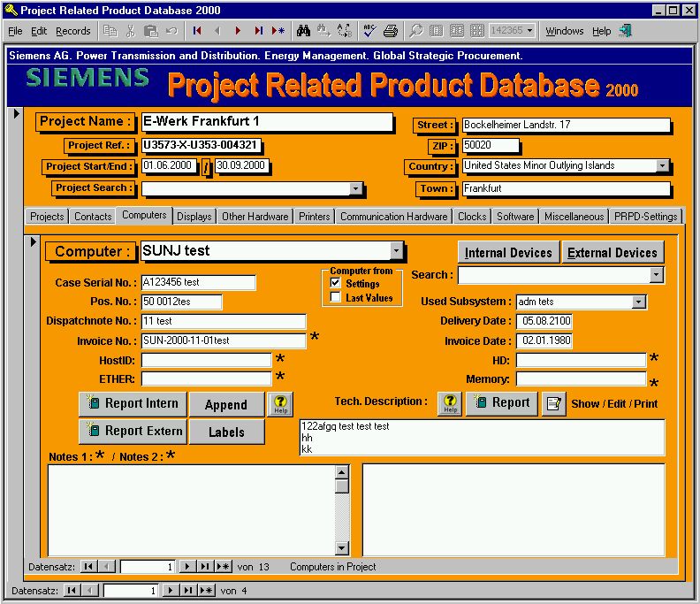
Task: Click the Append button
Action: click(226, 404)
